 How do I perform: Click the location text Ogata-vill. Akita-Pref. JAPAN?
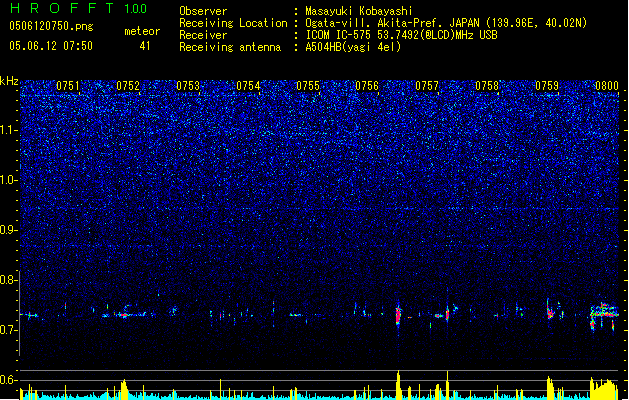coord(392,23)
